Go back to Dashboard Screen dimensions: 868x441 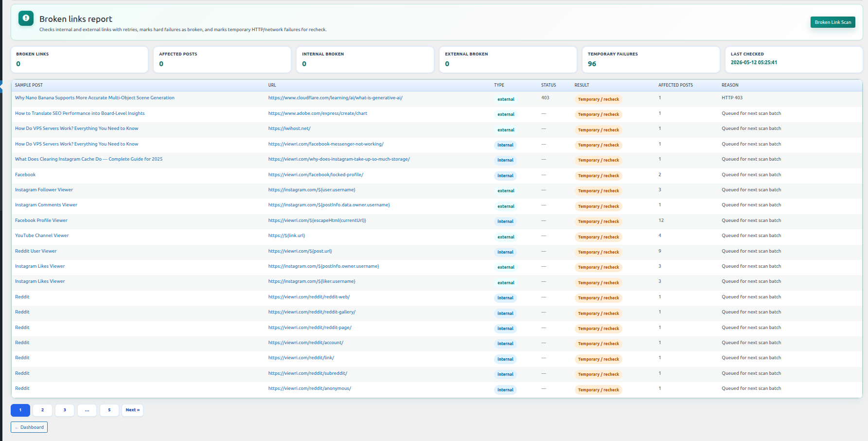(x=29, y=427)
